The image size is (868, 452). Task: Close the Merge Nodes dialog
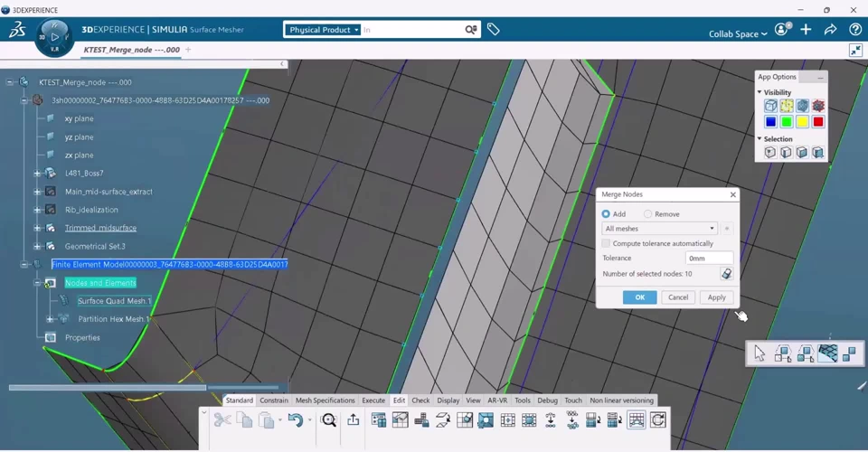[733, 194]
